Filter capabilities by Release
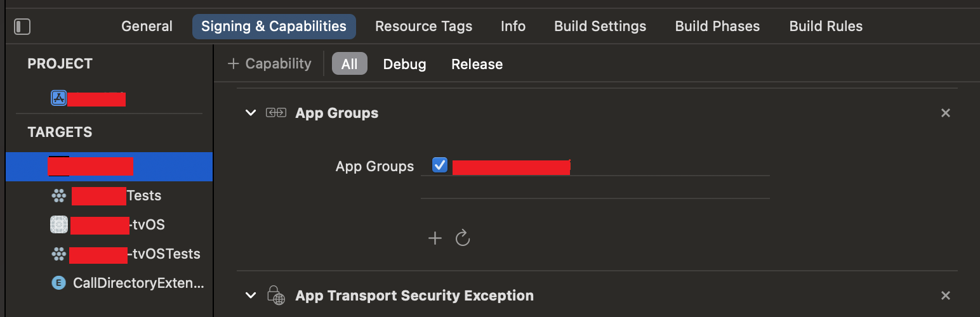The height and width of the screenshot is (317, 980). pyautogui.click(x=477, y=64)
